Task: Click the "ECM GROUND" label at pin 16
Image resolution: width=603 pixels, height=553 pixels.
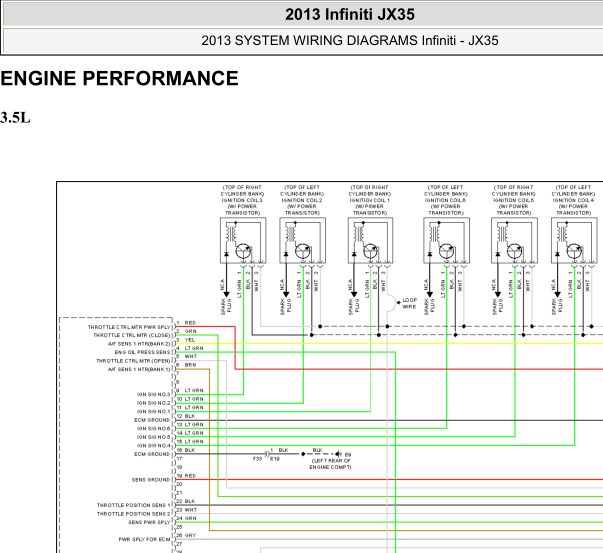Action: 152,454
